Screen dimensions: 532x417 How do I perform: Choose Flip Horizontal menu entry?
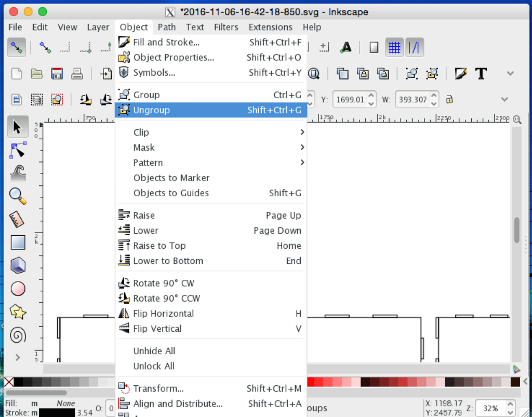(x=211, y=313)
